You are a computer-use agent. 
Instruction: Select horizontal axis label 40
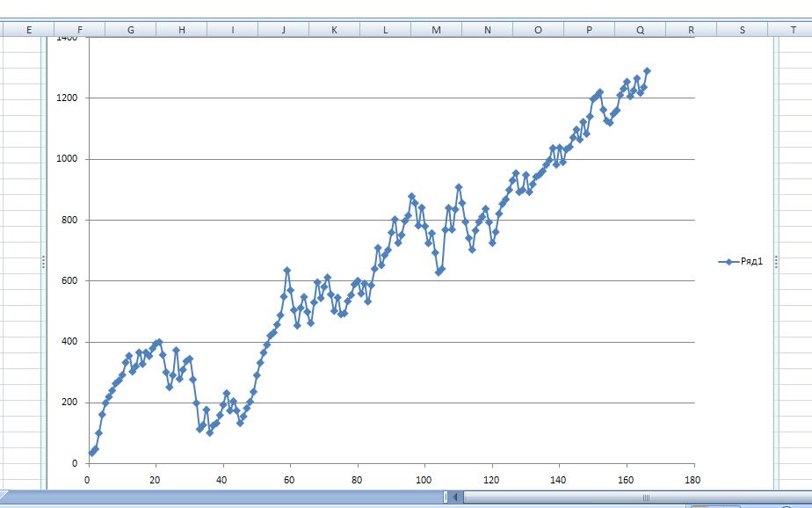221,480
